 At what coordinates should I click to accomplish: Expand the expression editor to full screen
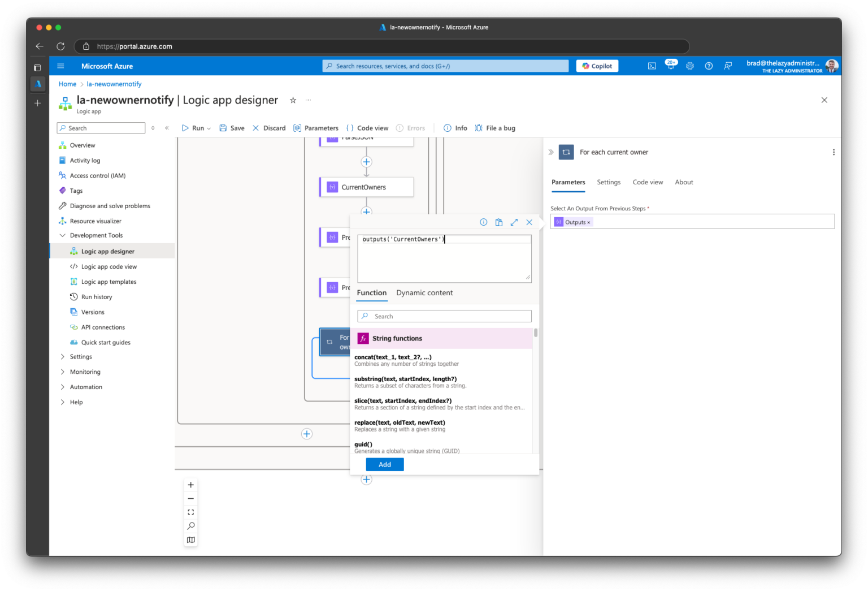[x=514, y=222]
